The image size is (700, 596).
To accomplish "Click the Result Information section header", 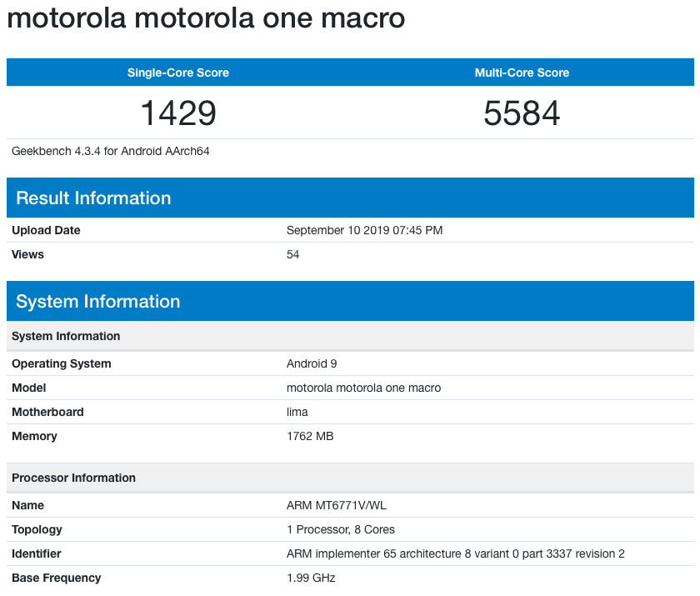I will (x=351, y=198).
